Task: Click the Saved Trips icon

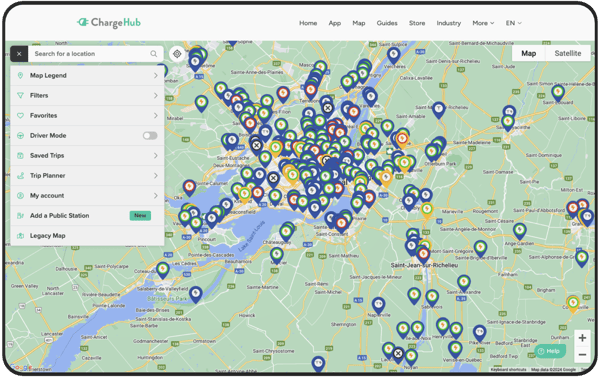Action: [21, 155]
